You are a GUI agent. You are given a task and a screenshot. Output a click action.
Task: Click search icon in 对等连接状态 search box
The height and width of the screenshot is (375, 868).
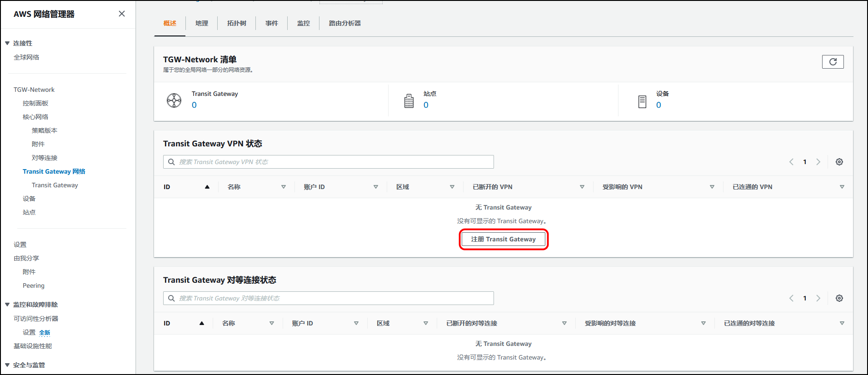coord(171,298)
